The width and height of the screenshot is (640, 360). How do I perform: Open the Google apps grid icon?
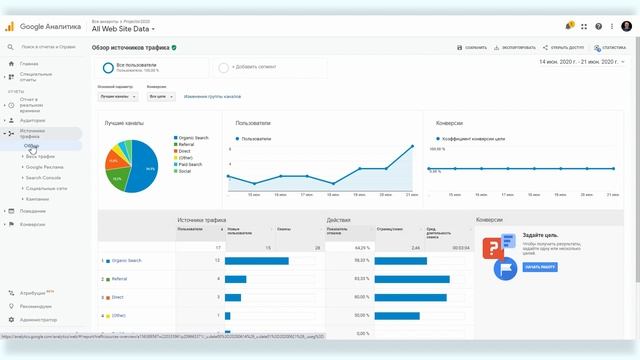[x=584, y=27]
